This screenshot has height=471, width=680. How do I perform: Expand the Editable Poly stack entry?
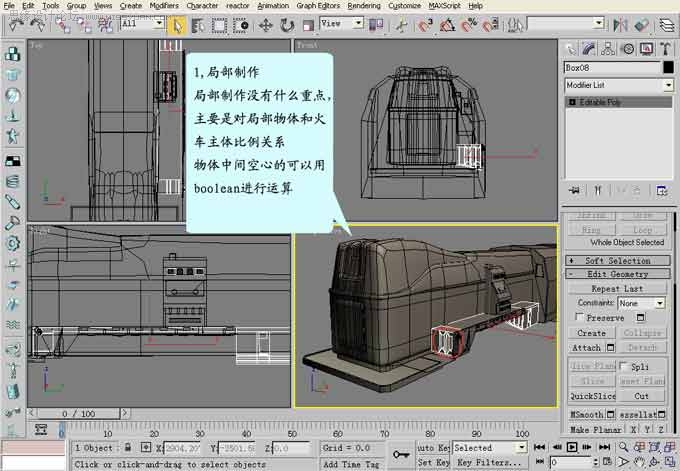[572, 102]
